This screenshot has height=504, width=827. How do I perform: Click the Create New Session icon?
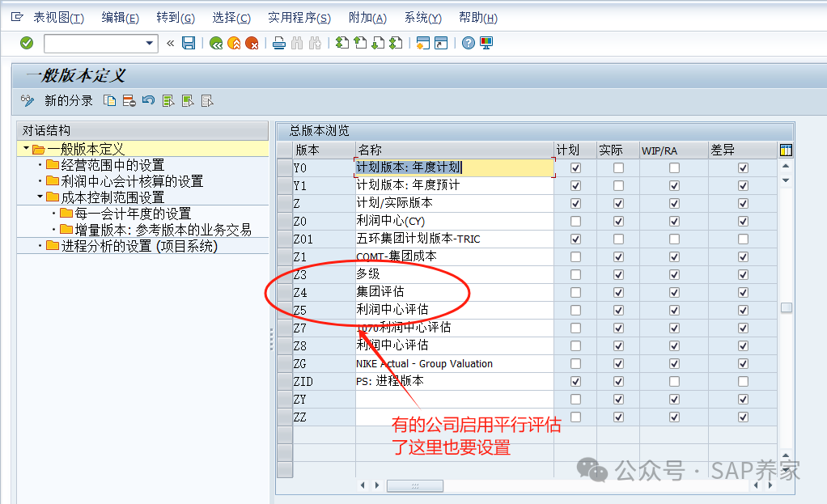[x=423, y=43]
